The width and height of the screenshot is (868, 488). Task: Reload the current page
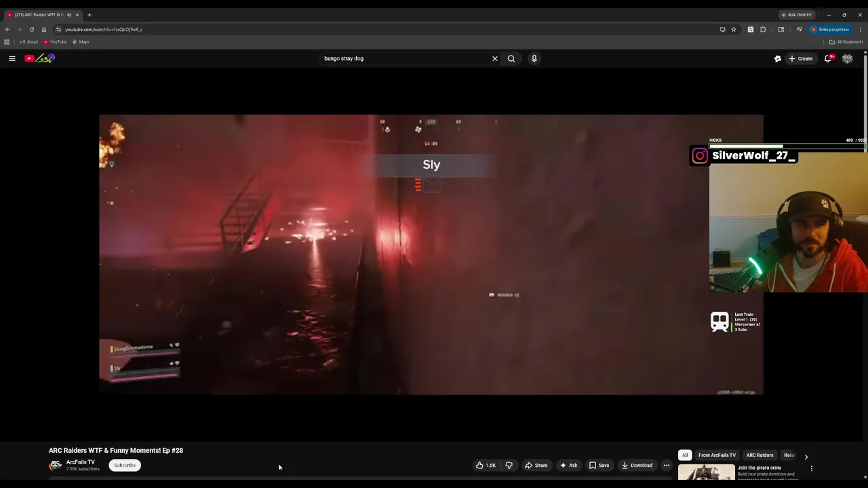[32, 29]
